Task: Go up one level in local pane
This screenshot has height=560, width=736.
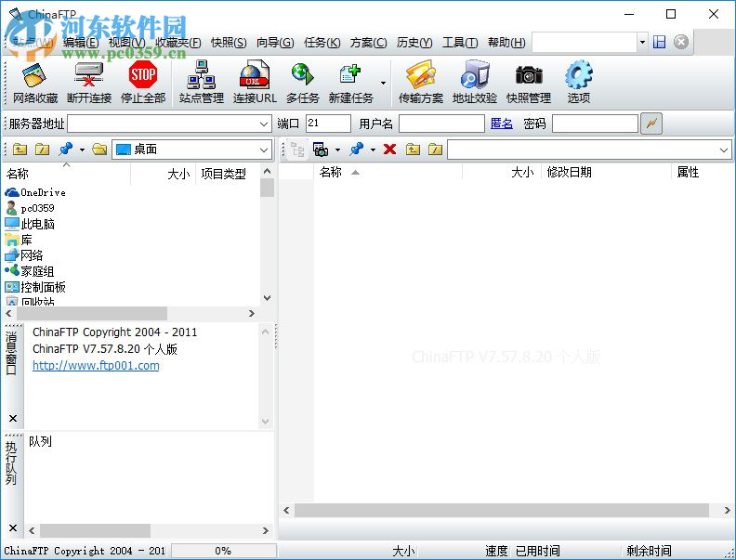Action: click(20, 150)
